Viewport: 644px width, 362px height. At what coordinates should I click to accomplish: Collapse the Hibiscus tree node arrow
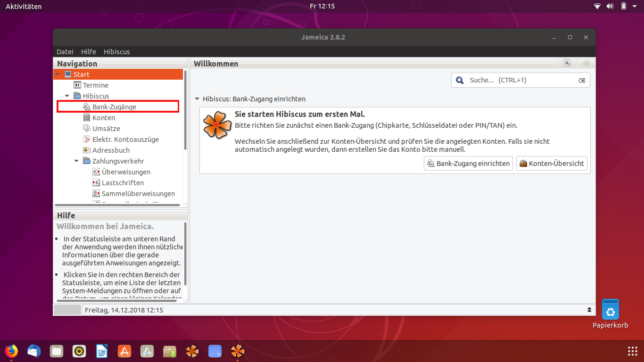67,96
